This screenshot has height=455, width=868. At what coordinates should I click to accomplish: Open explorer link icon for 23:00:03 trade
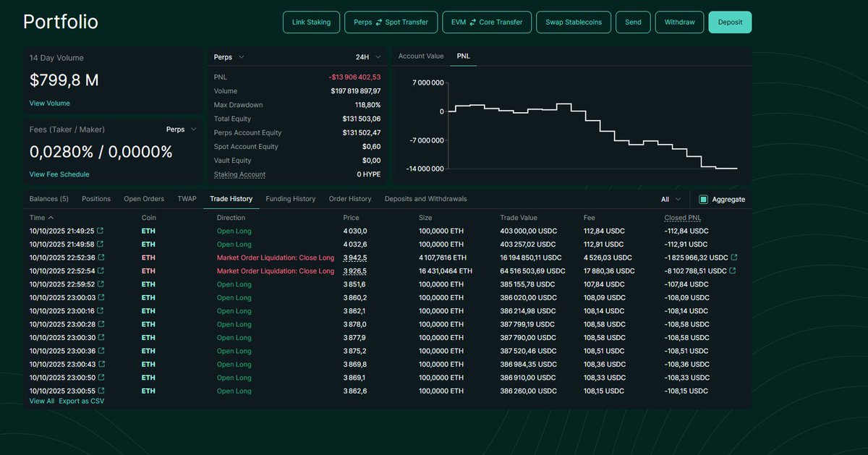(101, 297)
